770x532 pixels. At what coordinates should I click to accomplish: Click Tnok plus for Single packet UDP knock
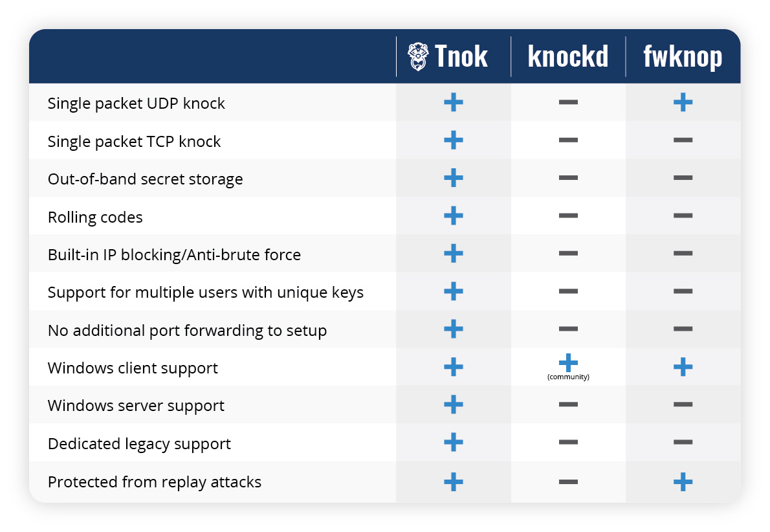[x=453, y=102]
